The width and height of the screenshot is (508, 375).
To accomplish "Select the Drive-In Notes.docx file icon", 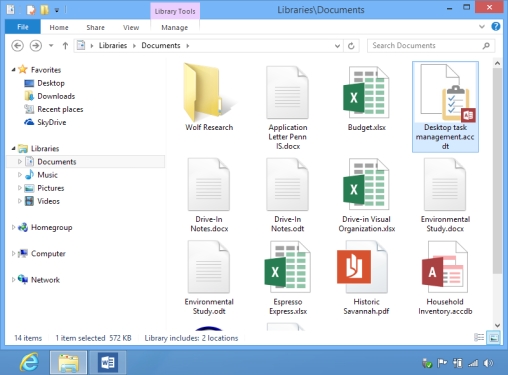I will [209, 184].
